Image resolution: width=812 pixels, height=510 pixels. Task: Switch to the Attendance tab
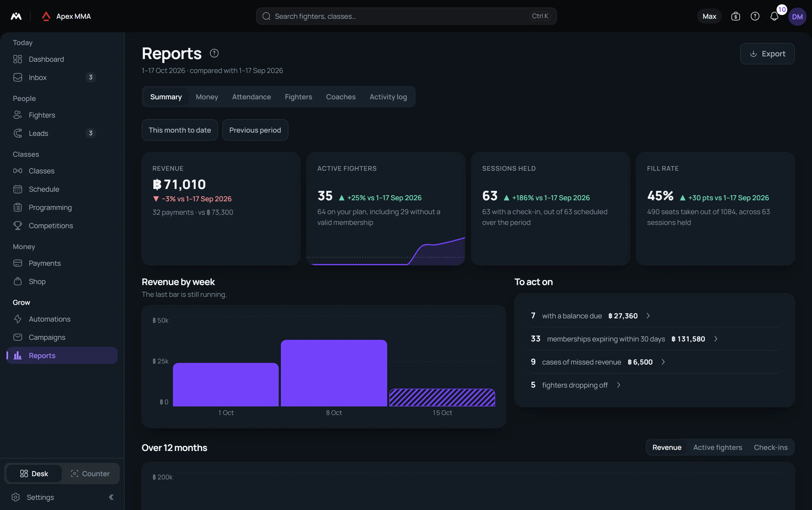click(x=251, y=97)
